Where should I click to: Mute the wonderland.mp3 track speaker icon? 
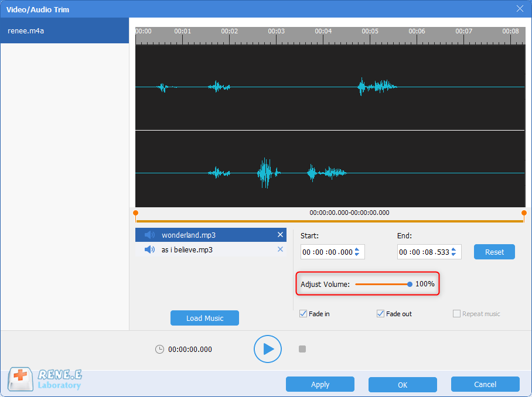(150, 235)
